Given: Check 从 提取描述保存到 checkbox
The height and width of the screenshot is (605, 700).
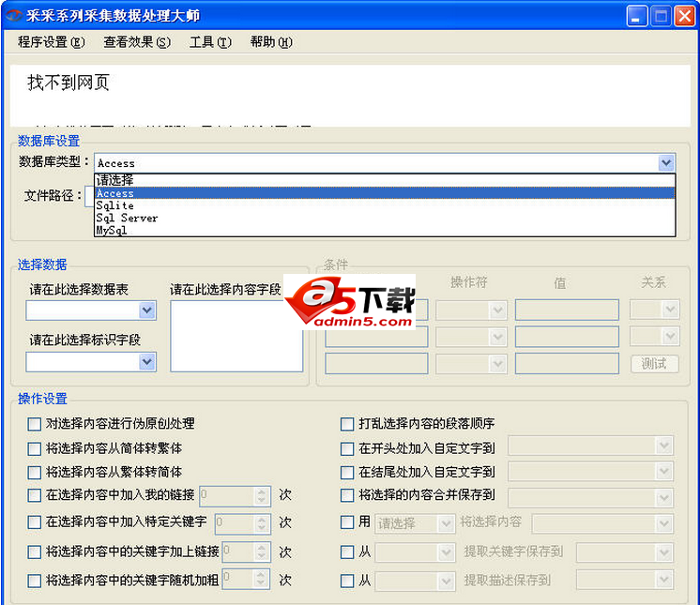Looking at the screenshot, I should click(x=347, y=581).
